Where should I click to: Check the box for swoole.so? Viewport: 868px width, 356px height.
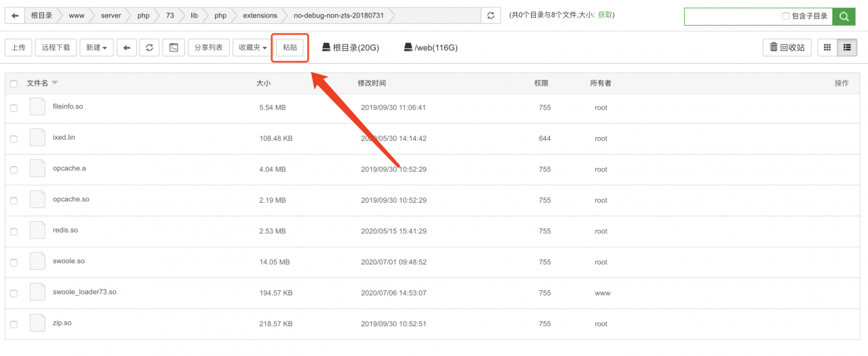pyautogui.click(x=14, y=262)
